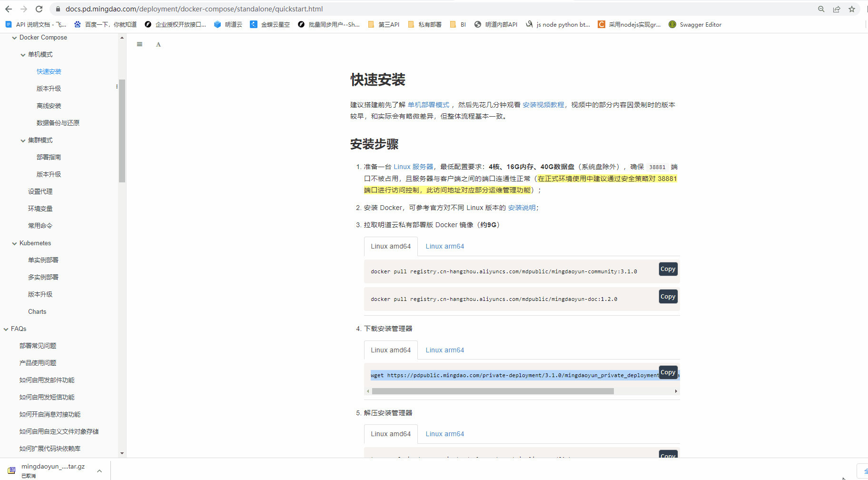Go forward in browser history
The height and width of the screenshot is (480, 868).
click(x=24, y=9)
